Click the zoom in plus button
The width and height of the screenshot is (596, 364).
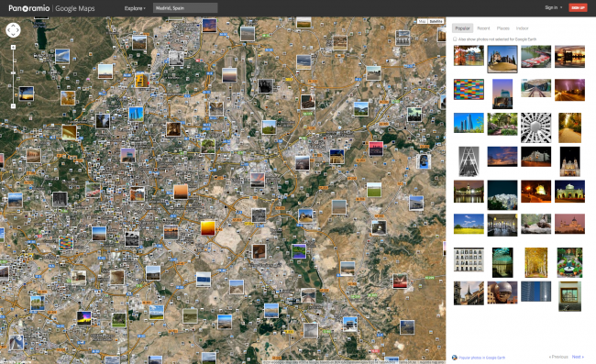[14, 47]
